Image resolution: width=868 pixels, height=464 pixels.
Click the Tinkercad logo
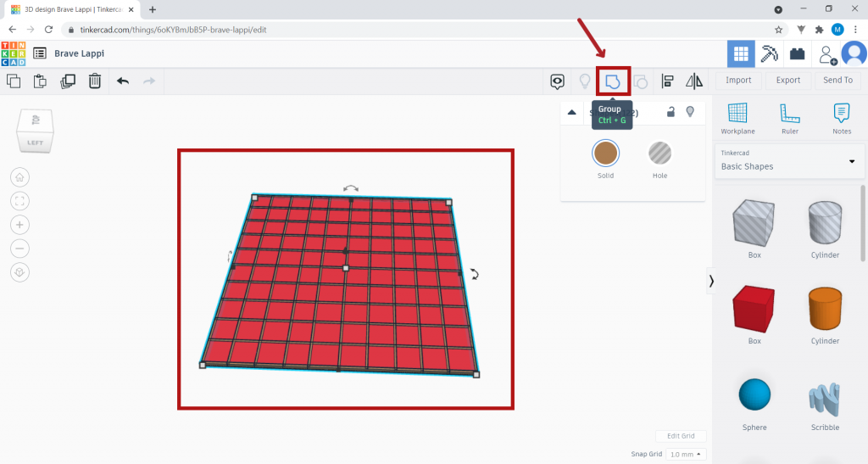click(x=14, y=53)
